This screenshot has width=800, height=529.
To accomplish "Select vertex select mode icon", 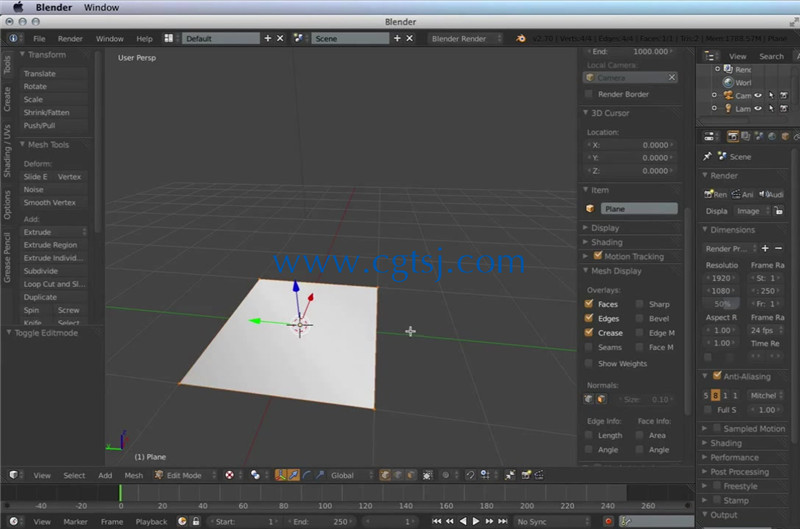I will 385,475.
